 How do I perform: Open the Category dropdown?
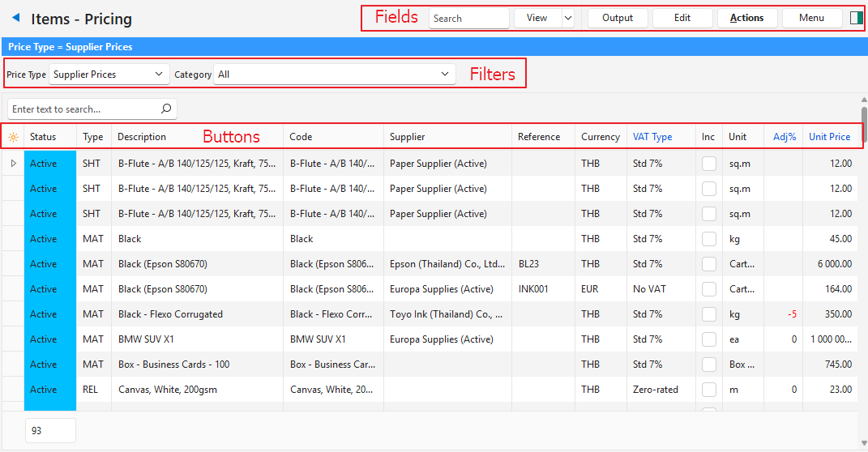(x=334, y=75)
